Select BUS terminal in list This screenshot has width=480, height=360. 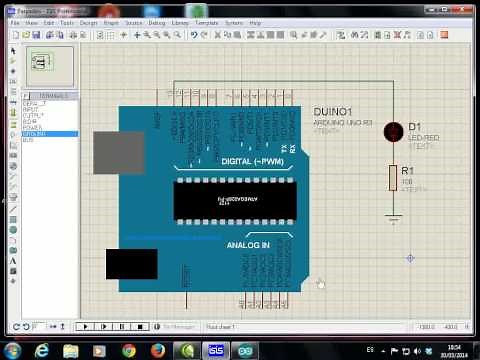[50, 140]
